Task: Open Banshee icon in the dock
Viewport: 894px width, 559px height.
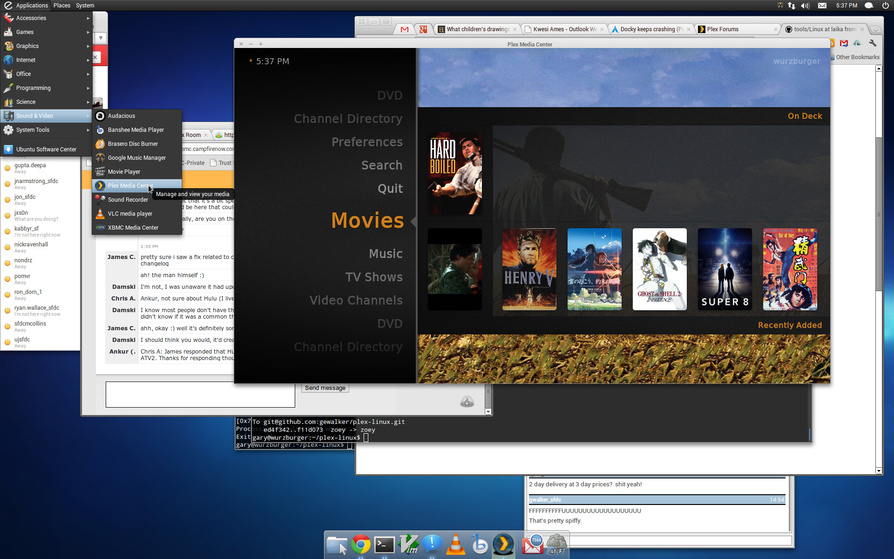Action: tap(479, 545)
